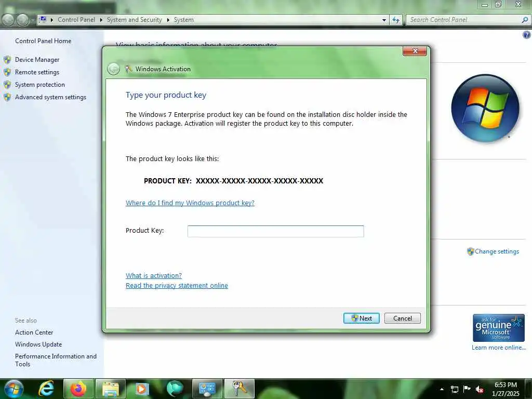Image resolution: width=532 pixels, height=399 pixels.
Task: Click 'System and Security' in the breadcrumb
Action: pos(135,20)
